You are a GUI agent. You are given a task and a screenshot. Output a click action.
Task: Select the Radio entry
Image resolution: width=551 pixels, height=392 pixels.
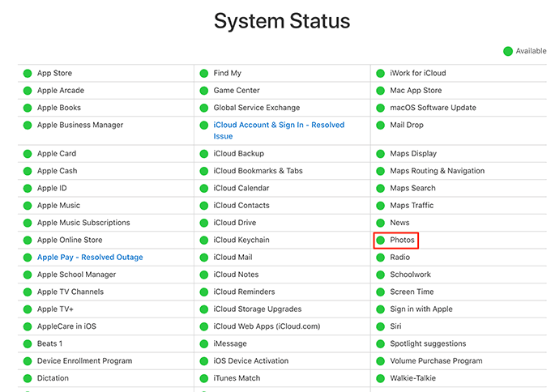coord(400,257)
